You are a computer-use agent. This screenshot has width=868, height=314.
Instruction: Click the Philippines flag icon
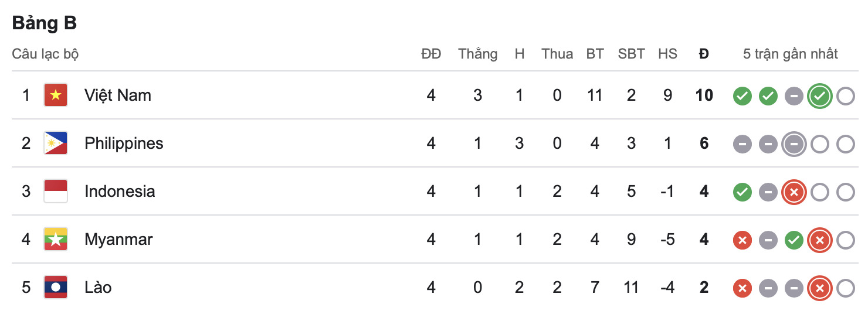[x=56, y=144]
